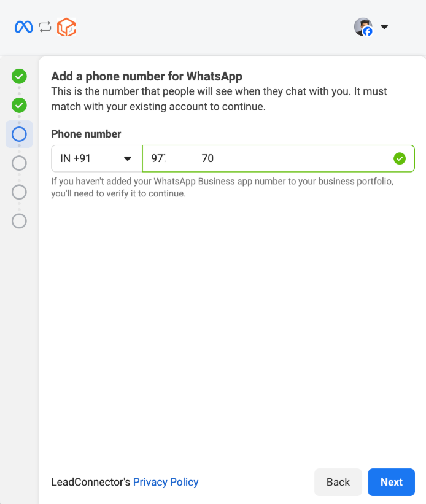Expand country list using the caret arrow
This screenshot has width=426, height=504.
[x=128, y=158]
